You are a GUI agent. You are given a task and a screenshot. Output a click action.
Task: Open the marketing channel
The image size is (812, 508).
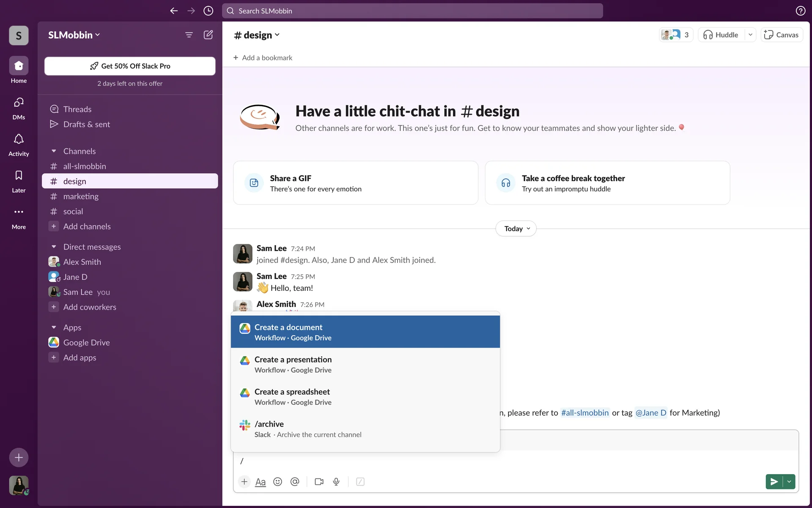click(81, 196)
